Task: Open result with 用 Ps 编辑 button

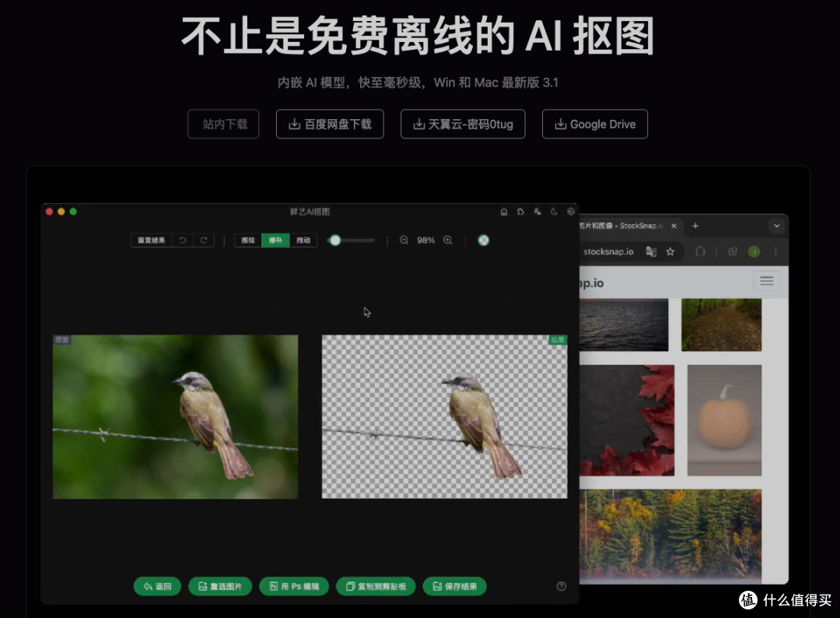Action: click(x=294, y=586)
